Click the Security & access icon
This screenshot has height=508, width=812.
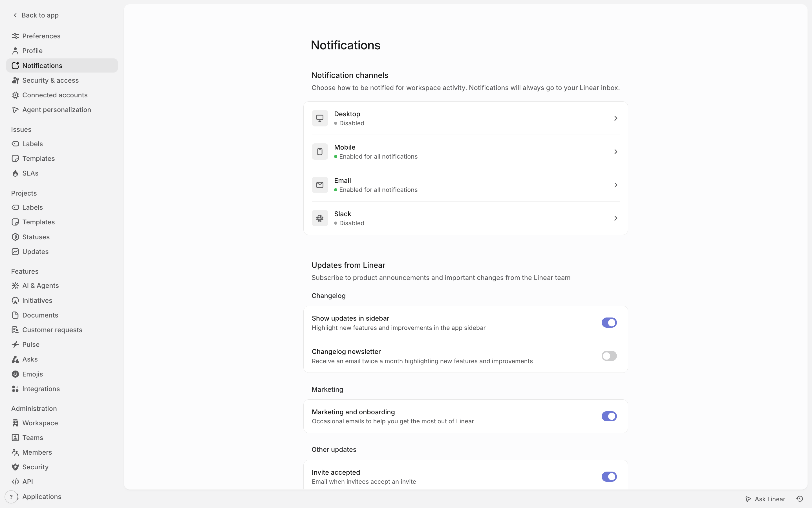(x=15, y=80)
